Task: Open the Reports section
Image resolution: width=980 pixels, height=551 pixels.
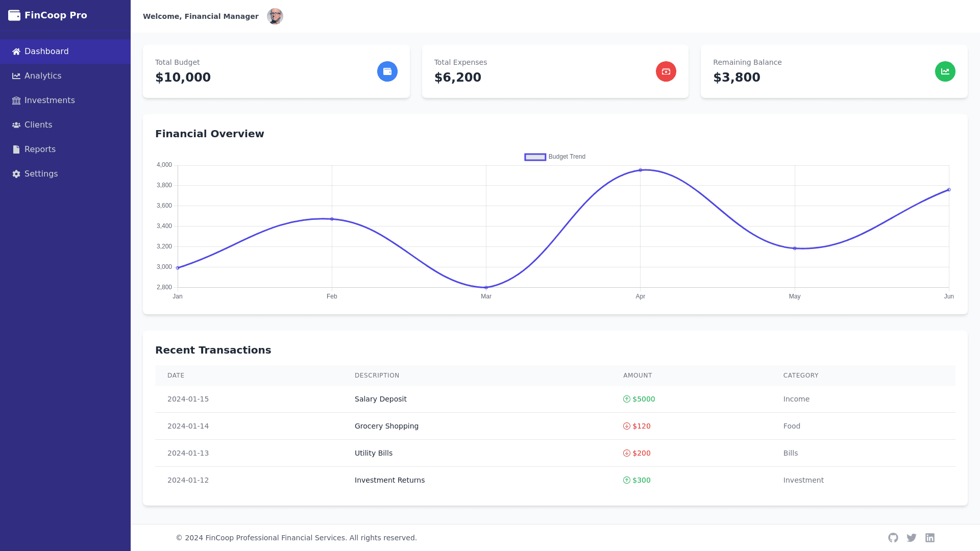Action: click(40, 149)
